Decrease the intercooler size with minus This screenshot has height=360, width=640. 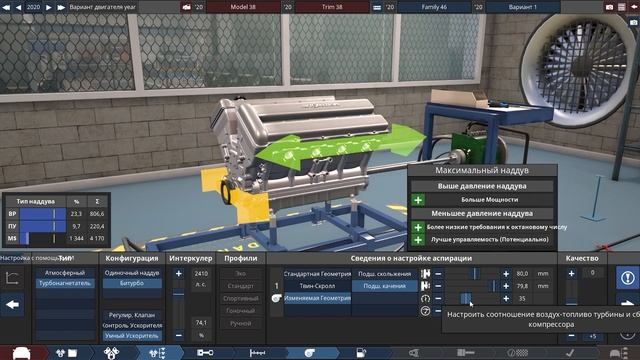coord(178,336)
